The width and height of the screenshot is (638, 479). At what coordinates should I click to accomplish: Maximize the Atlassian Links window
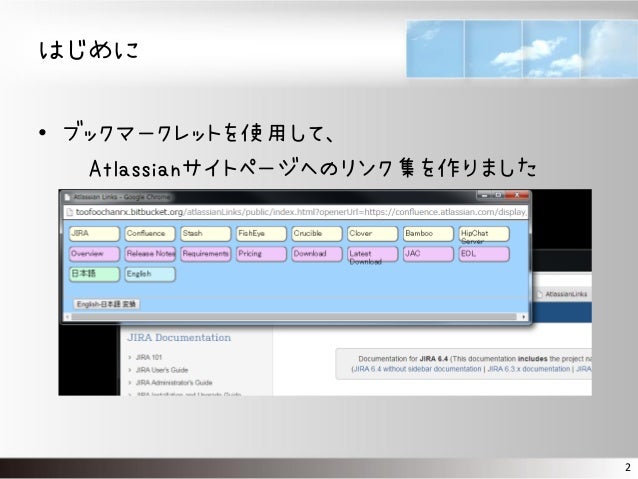pyautogui.click(x=498, y=195)
